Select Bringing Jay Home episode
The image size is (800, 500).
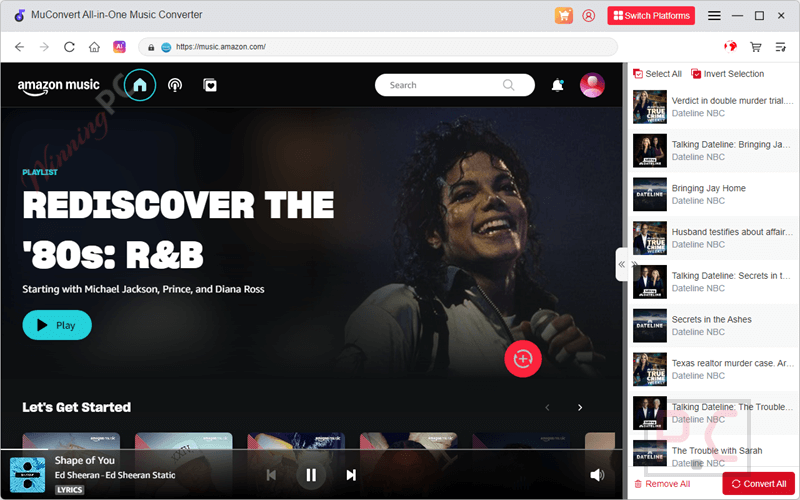pos(713,194)
